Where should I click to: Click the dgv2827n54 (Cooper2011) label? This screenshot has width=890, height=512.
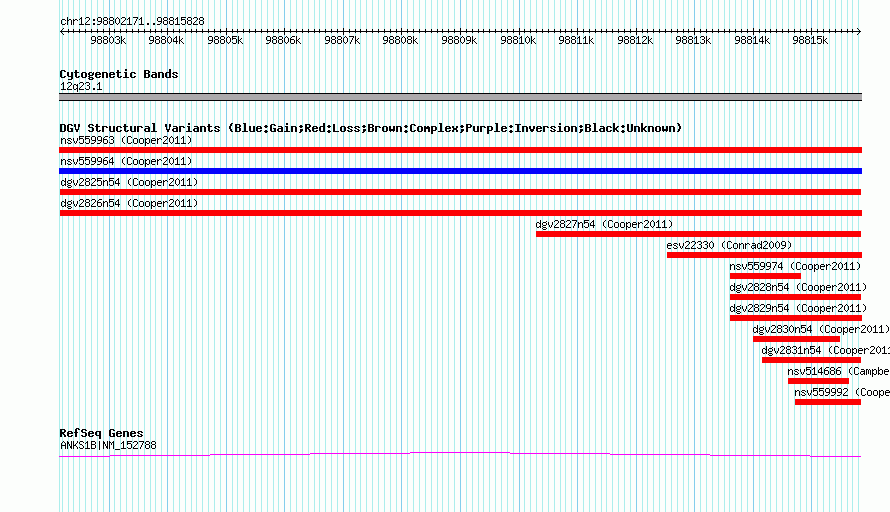(x=604, y=224)
